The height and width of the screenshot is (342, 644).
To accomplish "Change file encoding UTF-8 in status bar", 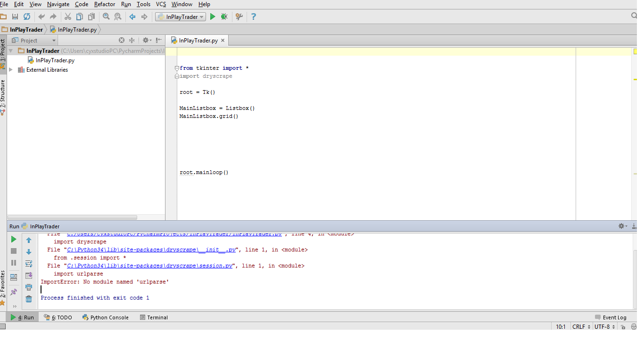I will (x=604, y=326).
